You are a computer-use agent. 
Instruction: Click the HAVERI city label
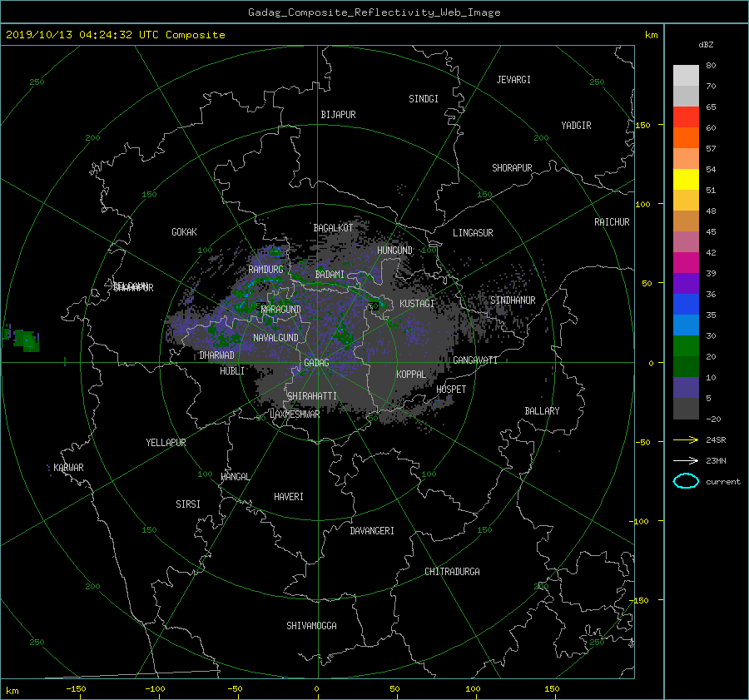(x=289, y=497)
